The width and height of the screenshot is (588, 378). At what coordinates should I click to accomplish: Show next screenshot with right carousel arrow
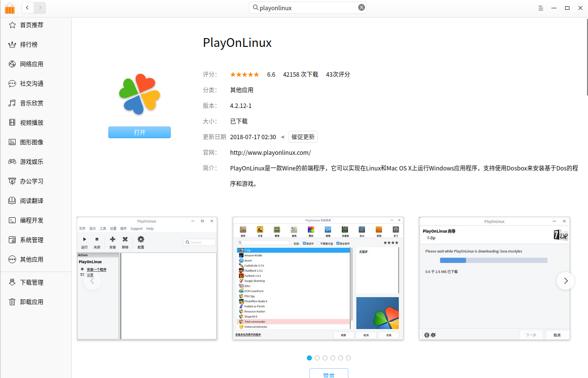click(x=566, y=281)
